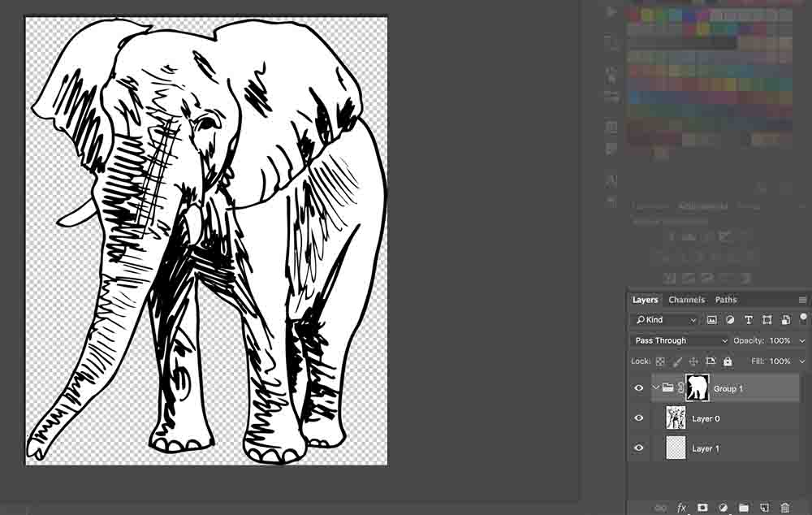Open the Pass Through blend mode dropdown
This screenshot has width=812, height=515.
point(680,340)
